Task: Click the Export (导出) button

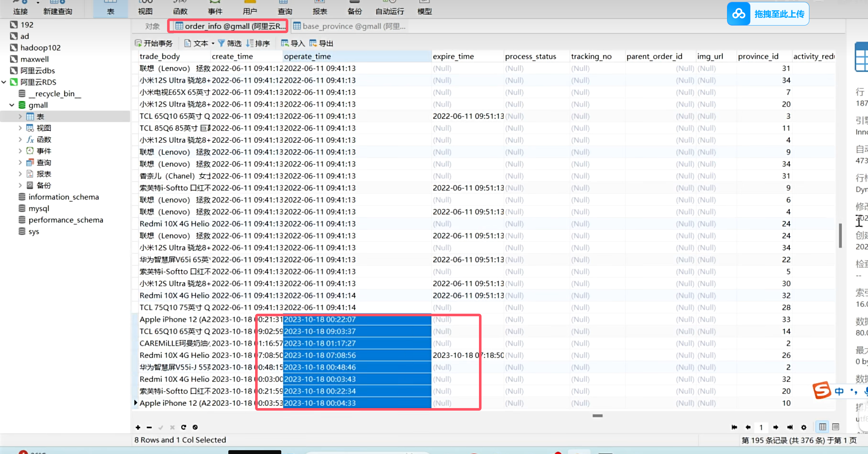Action: (x=321, y=43)
